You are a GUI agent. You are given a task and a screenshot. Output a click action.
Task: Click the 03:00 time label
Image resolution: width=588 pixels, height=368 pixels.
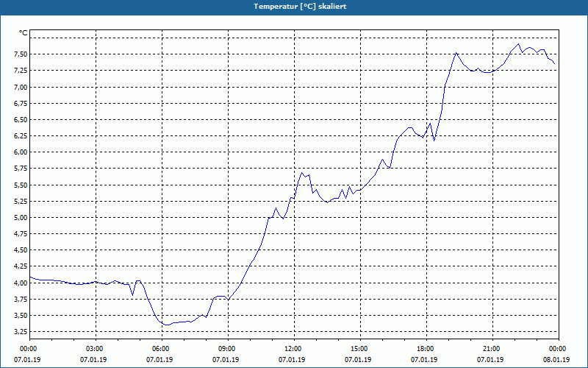(x=96, y=349)
